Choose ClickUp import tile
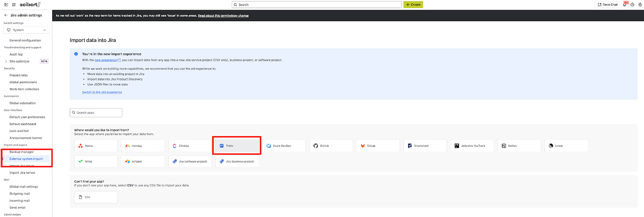Image resolution: width=644 pixels, height=217 pixels. pos(190,145)
